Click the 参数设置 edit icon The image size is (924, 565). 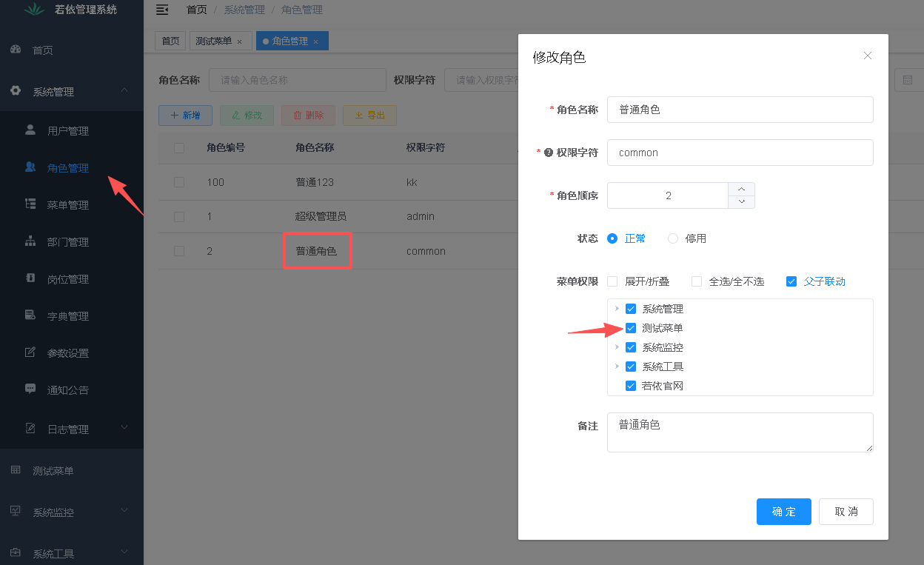30,352
